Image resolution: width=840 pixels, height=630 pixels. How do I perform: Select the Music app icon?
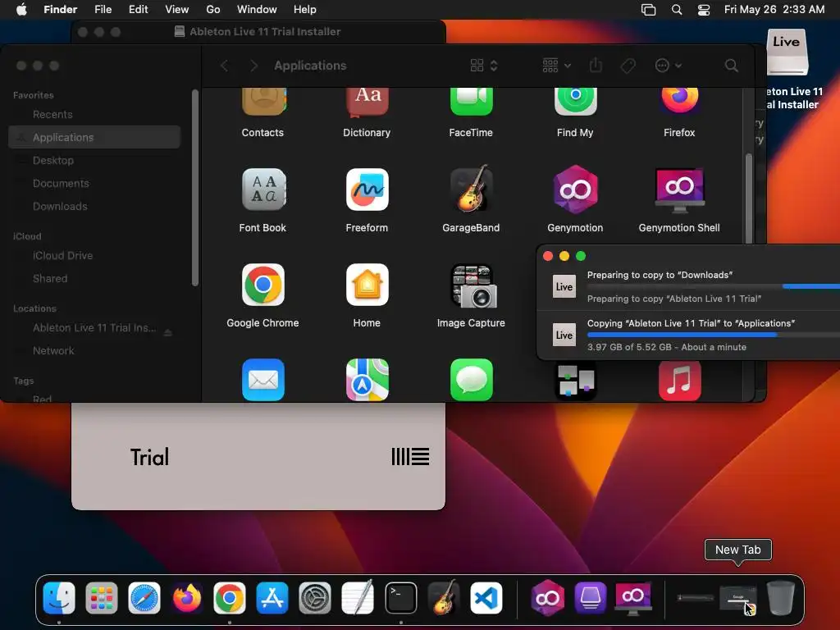(x=679, y=381)
